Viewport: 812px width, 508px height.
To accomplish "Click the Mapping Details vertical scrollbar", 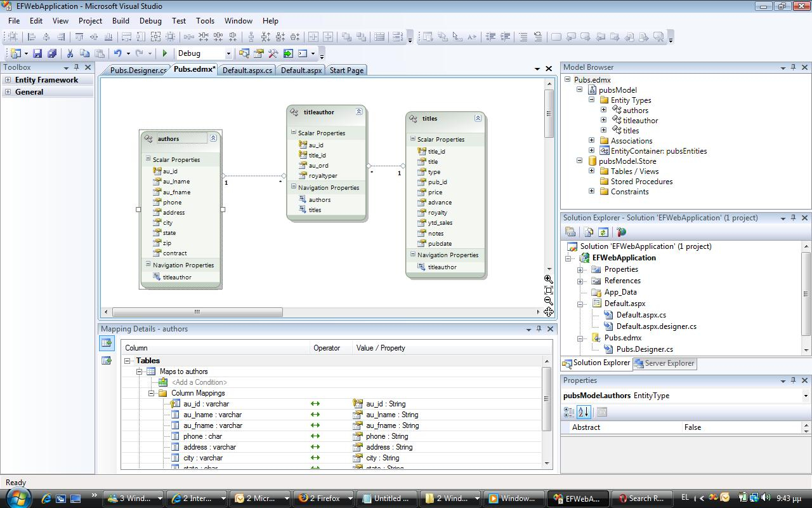I will [x=547, y=398].
